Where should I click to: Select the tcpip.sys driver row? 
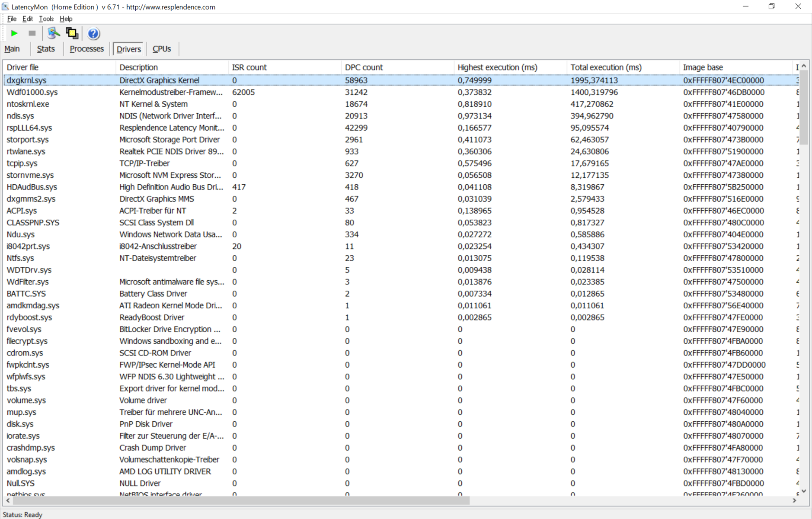401,163
